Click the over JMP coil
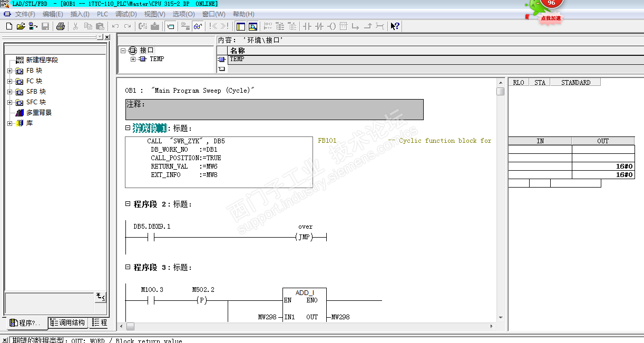The width and height of the screenshot is (644, 343). [305, 237]
